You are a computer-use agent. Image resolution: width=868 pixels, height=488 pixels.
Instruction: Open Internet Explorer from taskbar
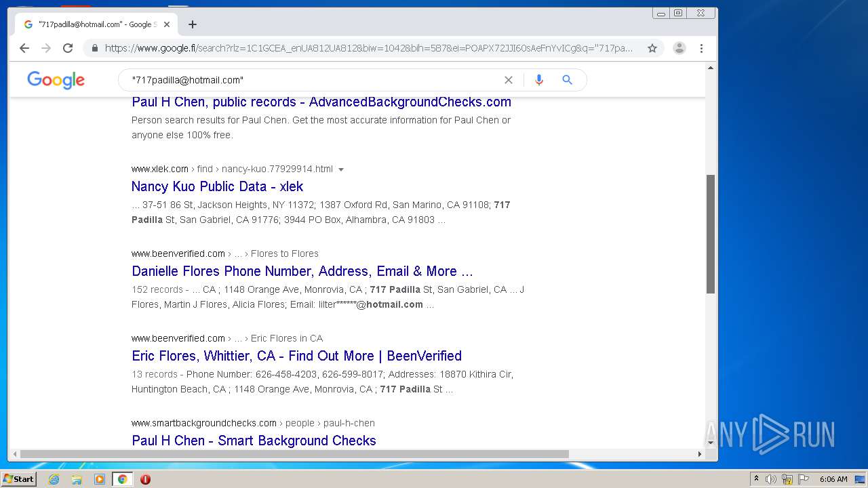pyautogui.click(x=54, y=479)
